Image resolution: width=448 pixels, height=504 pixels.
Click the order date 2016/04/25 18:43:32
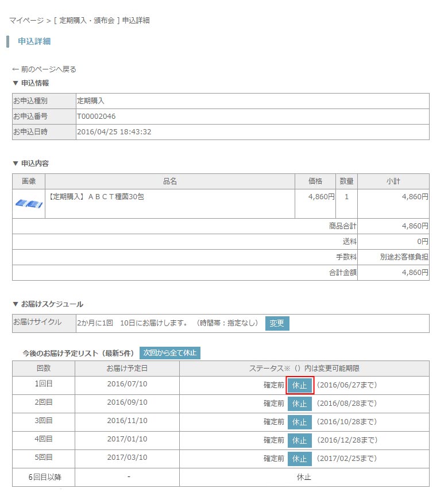[x=114, y=132]
